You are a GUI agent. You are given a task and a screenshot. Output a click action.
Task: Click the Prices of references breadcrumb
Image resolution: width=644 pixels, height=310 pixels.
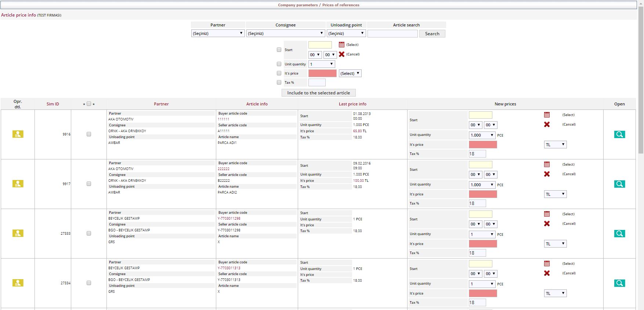(341, 5)
